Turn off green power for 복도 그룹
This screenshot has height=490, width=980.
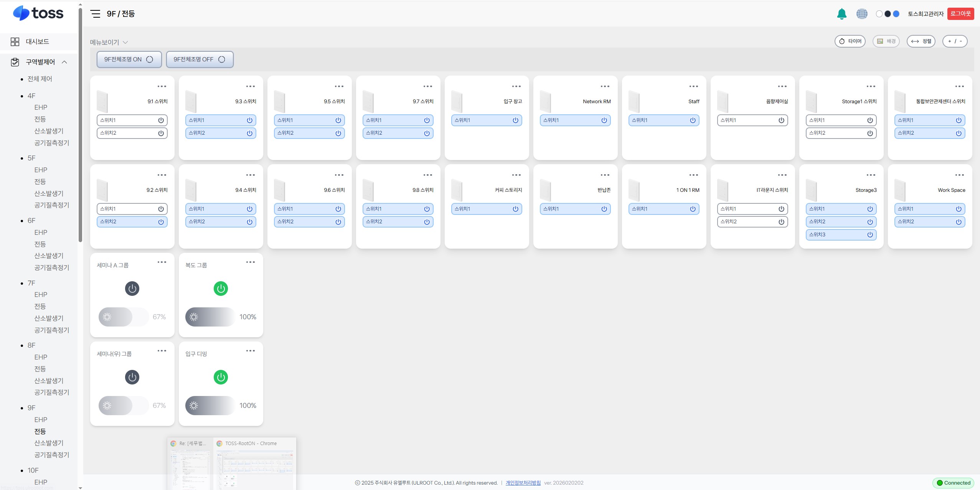pos(221,289)
